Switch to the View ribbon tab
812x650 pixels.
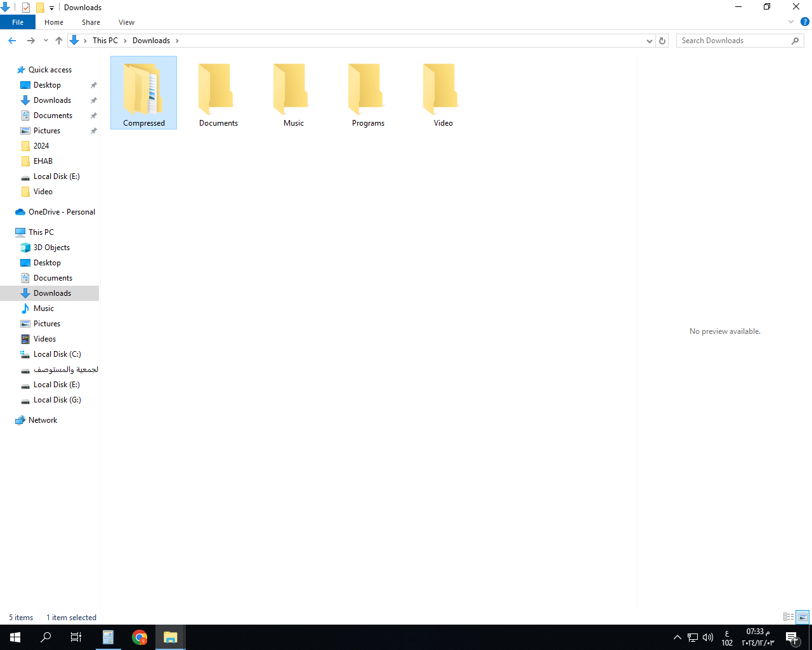click(126, 22)
